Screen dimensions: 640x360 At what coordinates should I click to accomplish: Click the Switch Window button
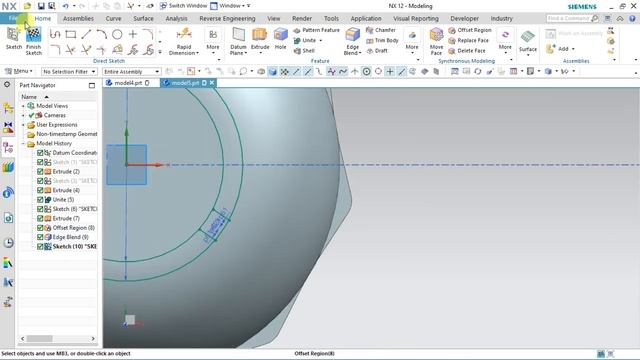183,6
